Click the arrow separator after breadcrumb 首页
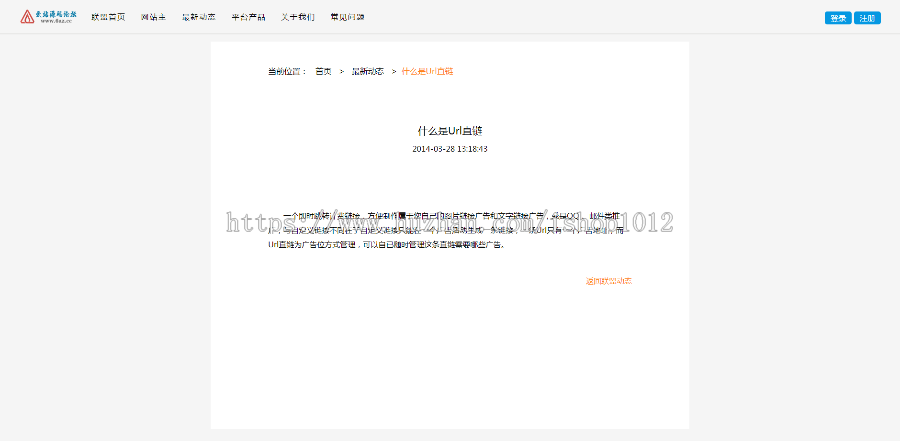 pos(342,72)
